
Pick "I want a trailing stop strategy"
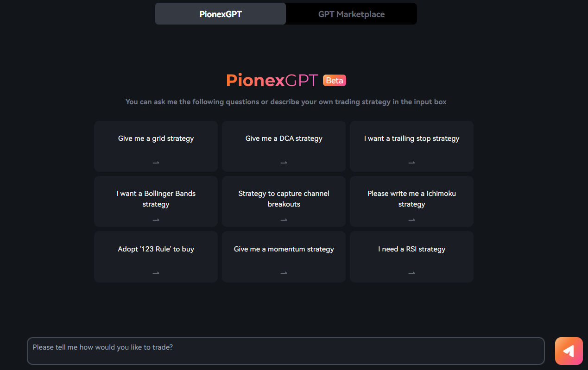coord(411,138)
